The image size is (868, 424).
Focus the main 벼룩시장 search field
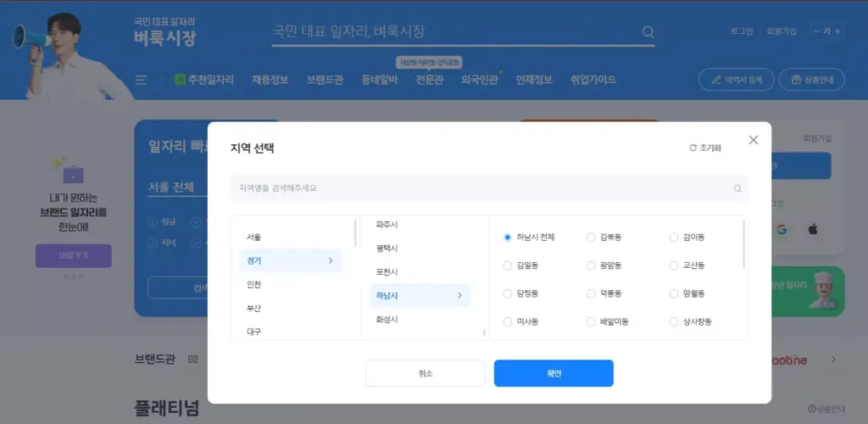click(464, 32)
